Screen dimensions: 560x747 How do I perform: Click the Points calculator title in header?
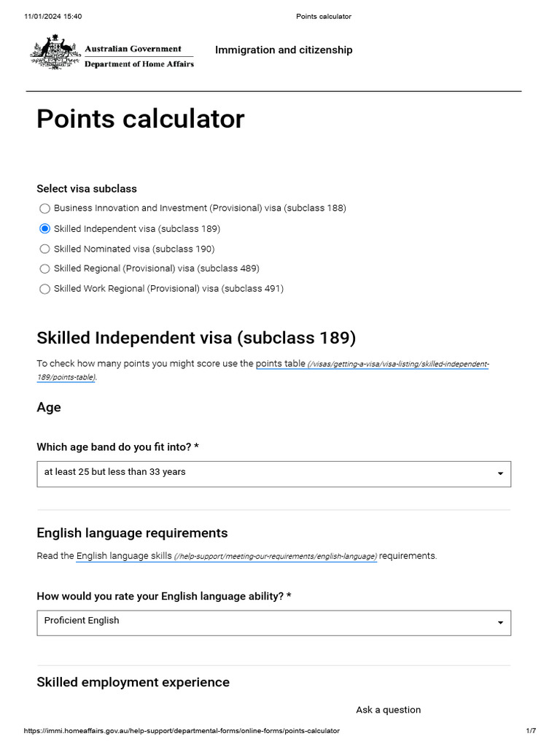click(323, 16)
